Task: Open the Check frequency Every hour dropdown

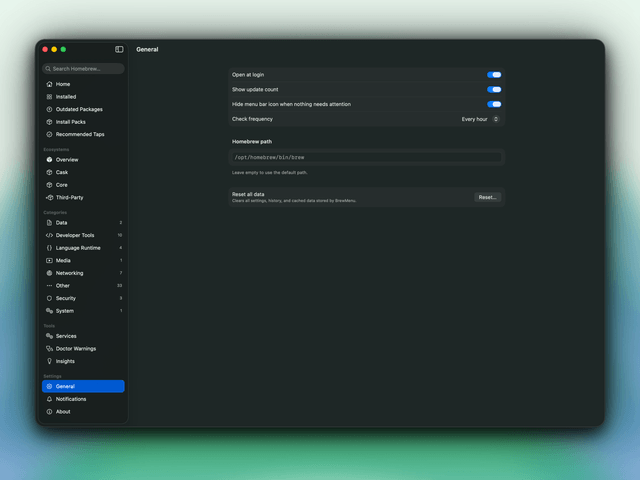Action: pyautogui.click(x=480, y=119)
